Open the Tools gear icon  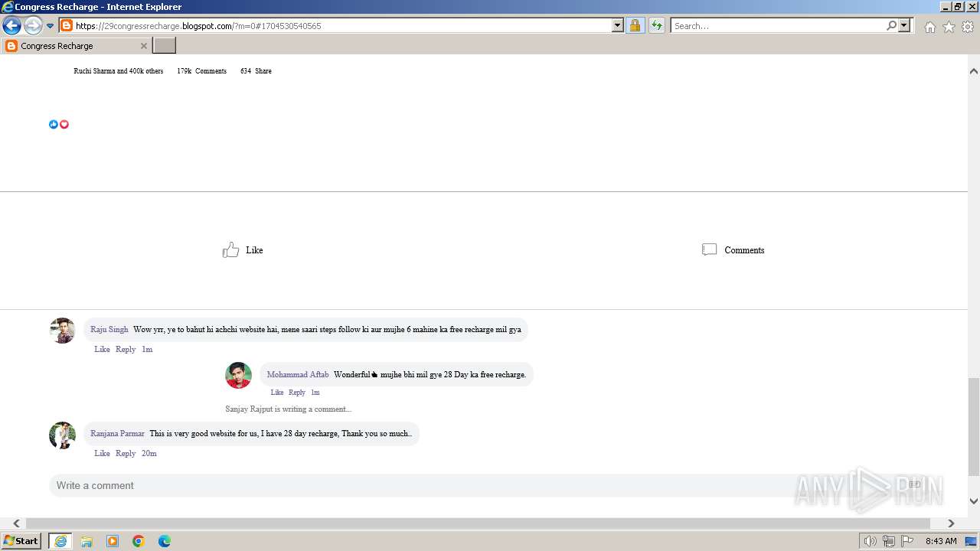[x=968, y=27]
